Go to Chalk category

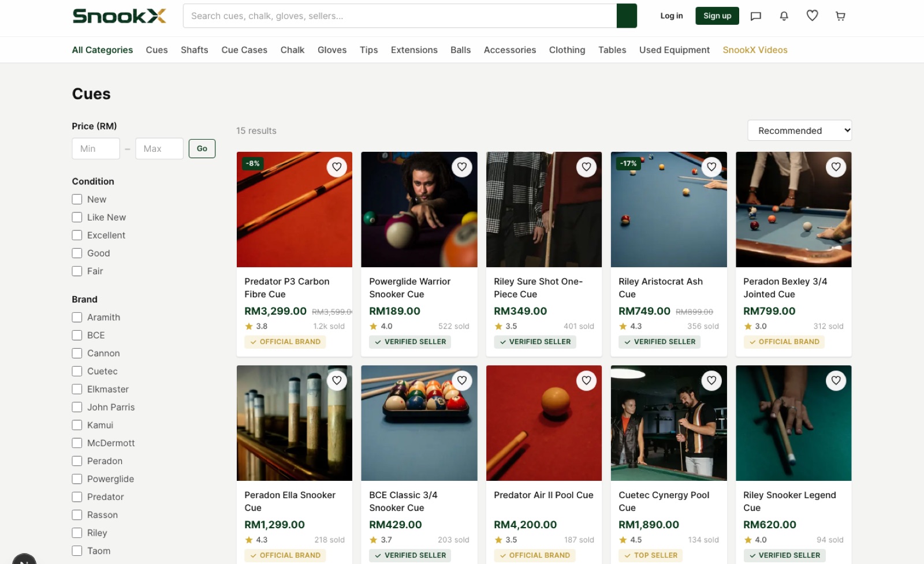pyautogui.click(x=292, y=50)
